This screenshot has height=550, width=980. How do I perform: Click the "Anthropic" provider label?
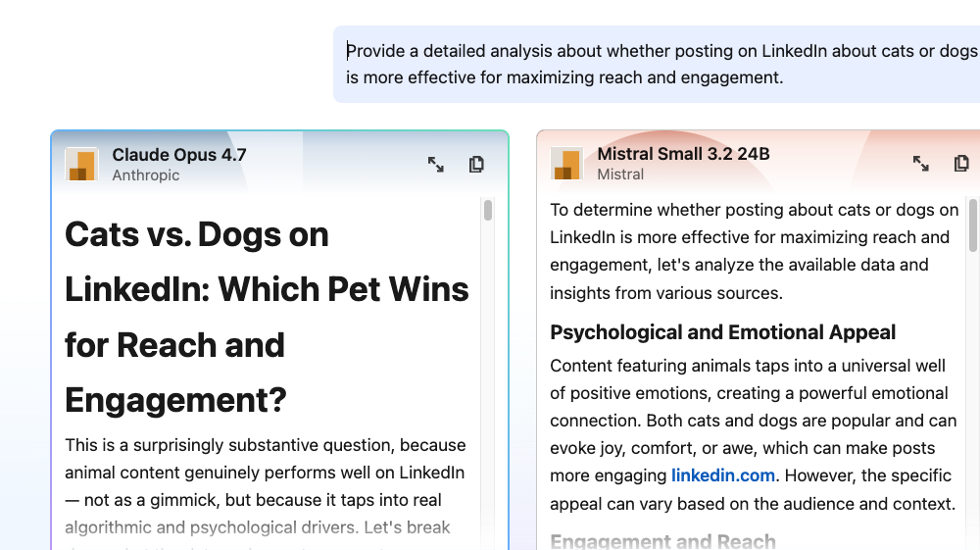point(146,175)
